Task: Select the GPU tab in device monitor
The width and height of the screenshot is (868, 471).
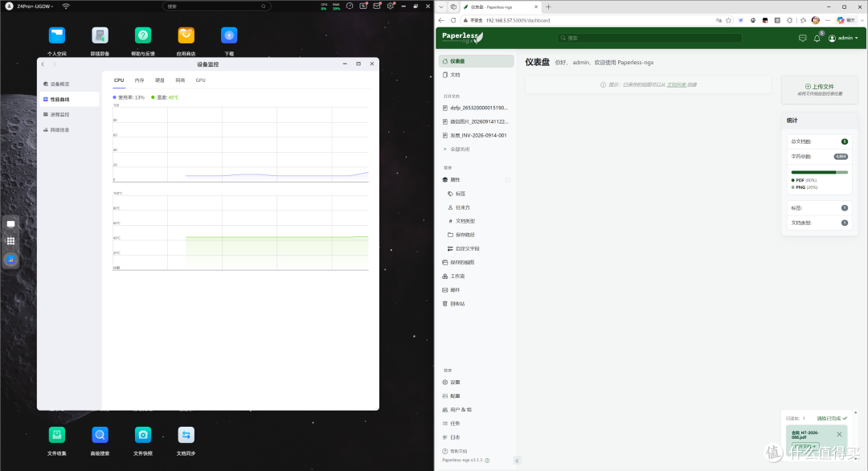Action: coord(200,80)
